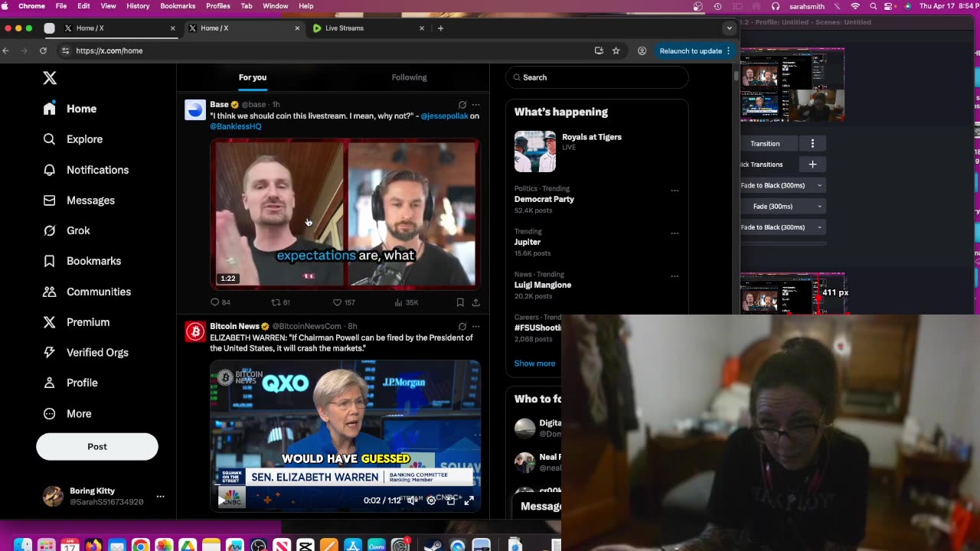Open the tab search dropdown
This screenshot has height=551, width=980.
729,28
